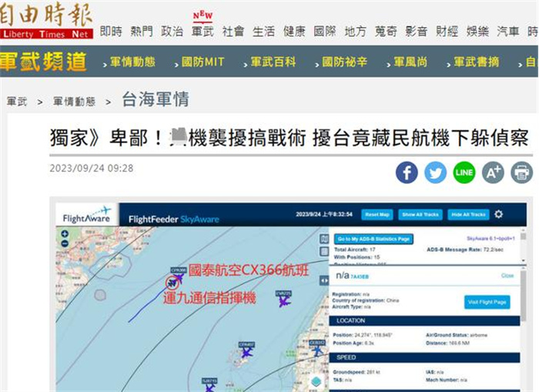Open the 健康 section

click(x=294, y=32)
